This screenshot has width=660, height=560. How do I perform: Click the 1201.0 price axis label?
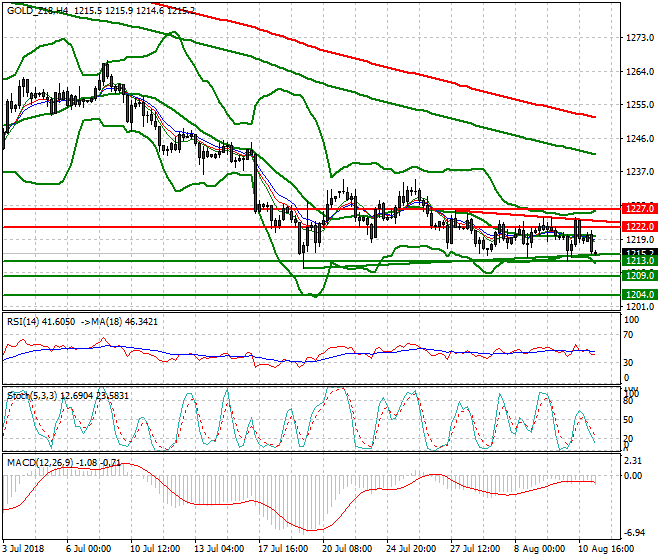point(640,307)
